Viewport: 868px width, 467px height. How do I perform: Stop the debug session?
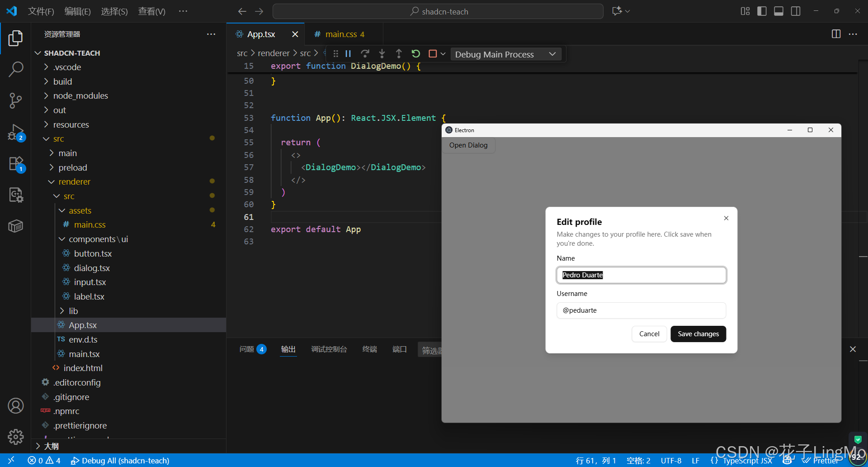pyautogui.click(x=433, y=54)
